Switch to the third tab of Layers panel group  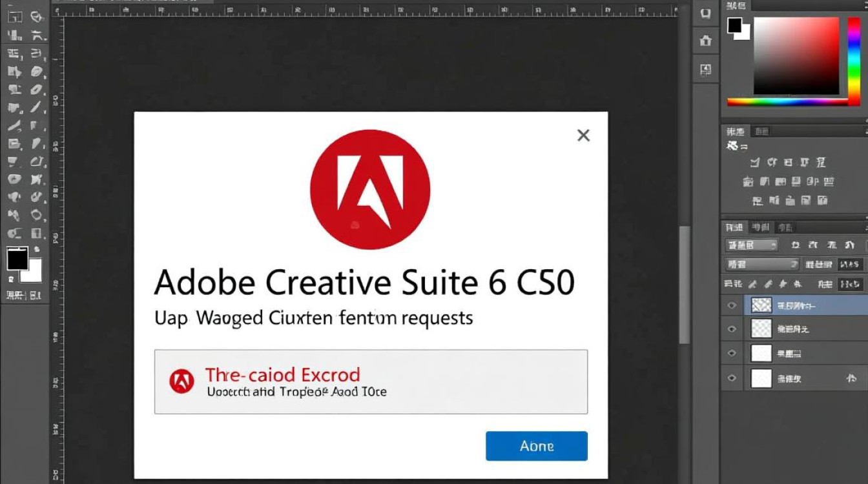[786, 227]
